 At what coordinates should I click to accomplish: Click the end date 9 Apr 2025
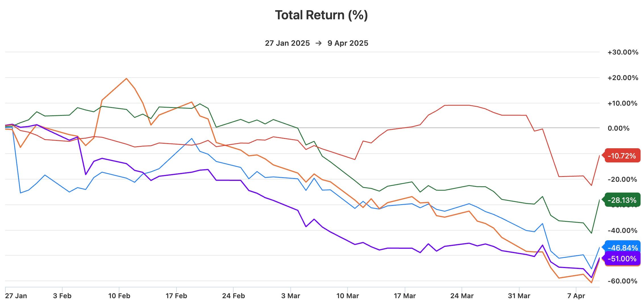(348, 43)
